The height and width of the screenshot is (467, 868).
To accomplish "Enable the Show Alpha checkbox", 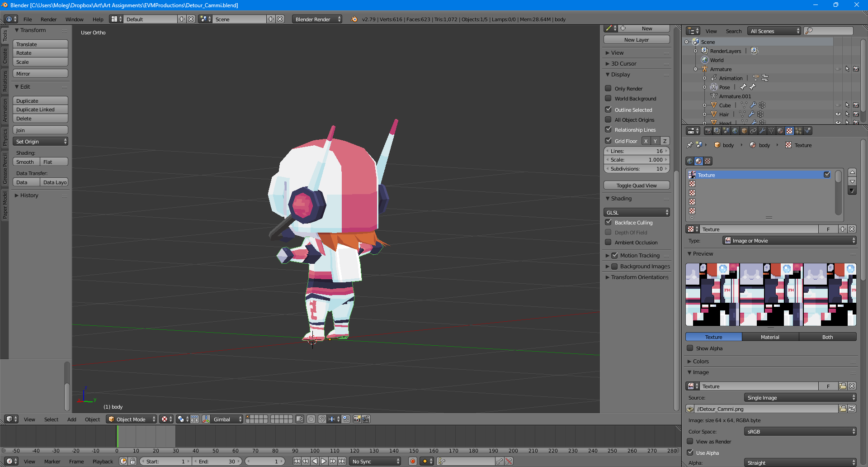I will 690,348.
